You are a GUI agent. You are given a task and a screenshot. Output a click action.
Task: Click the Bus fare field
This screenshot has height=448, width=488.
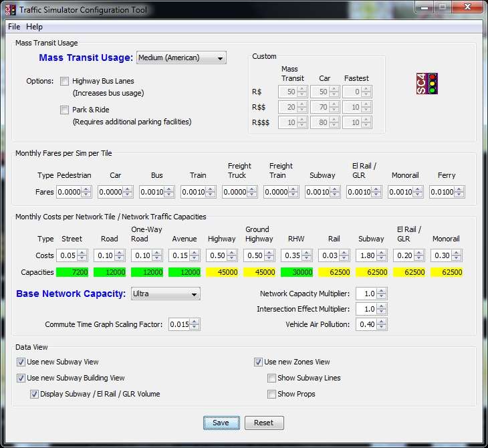tap(152, 192)
